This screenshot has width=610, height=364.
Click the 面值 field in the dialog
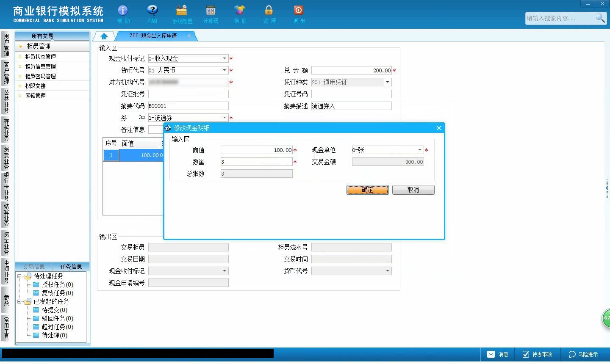[257, 150]
